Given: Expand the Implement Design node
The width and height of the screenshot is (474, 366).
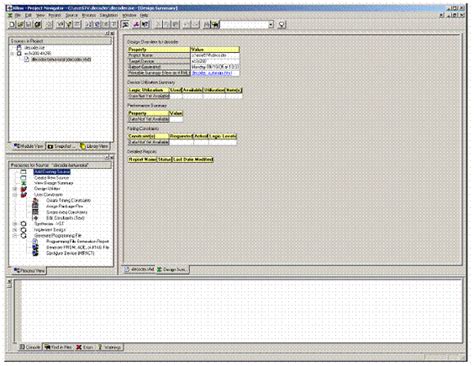Looking at the screenshot, I should pyautogui.click(x=15, y=230).
